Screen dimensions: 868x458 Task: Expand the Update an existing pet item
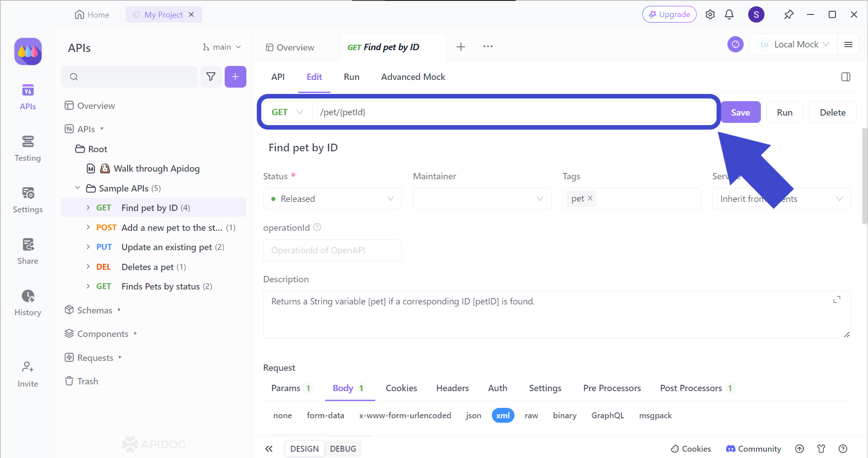tap(88, 247)
